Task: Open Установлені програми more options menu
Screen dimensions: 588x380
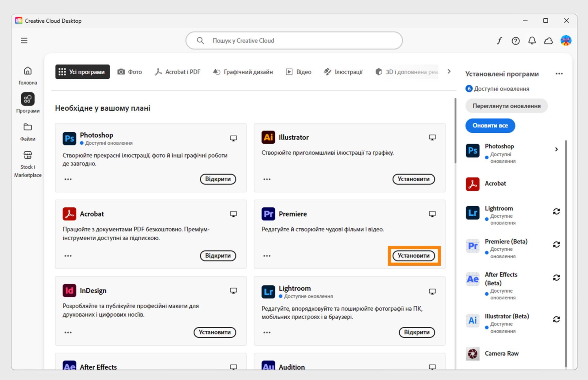Action: coord(559,74)
